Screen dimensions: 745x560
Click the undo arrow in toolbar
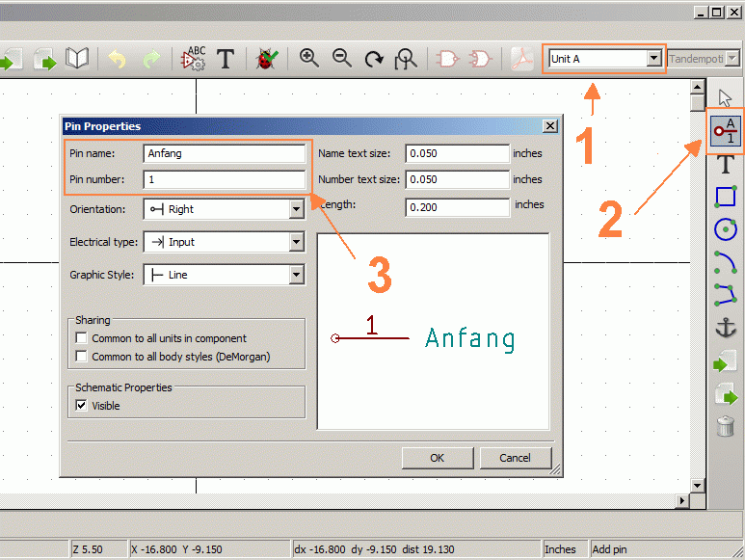pyautogui.click(x=117, y=59)
